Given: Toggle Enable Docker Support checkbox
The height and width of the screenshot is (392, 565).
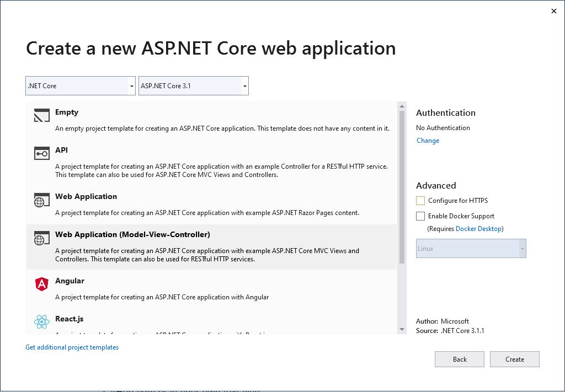Looking at the screenshot, I should coord(421,216).
